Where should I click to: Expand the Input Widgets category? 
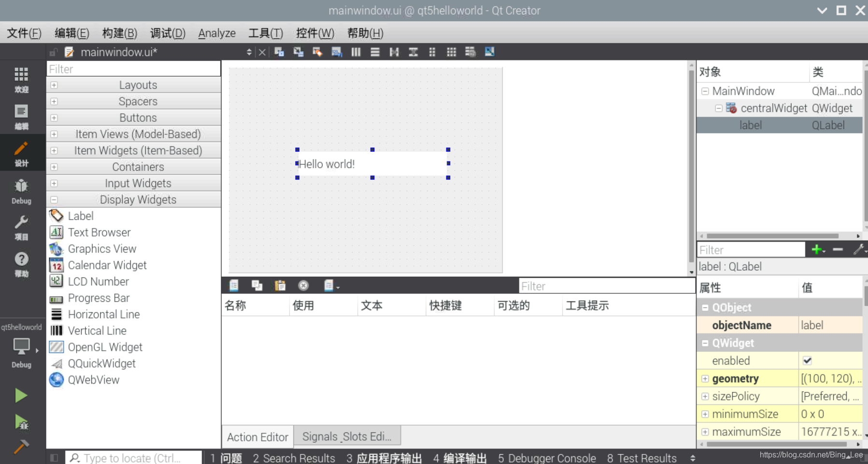54,183
